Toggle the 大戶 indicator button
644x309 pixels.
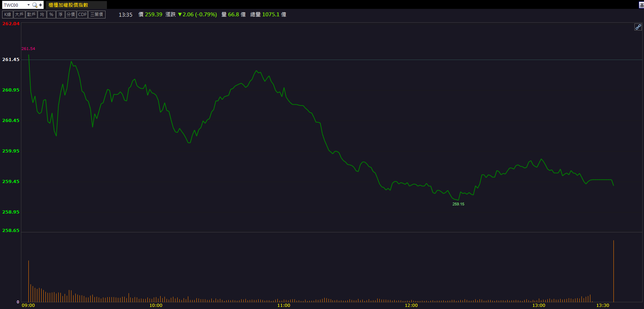click(x=19, y=15)
